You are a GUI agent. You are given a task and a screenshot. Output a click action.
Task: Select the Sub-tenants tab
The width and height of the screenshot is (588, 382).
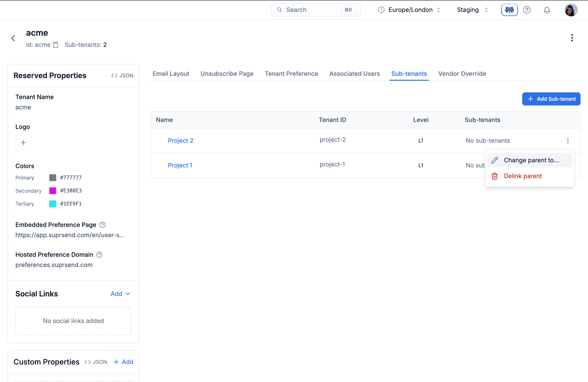tap(409, 74)
